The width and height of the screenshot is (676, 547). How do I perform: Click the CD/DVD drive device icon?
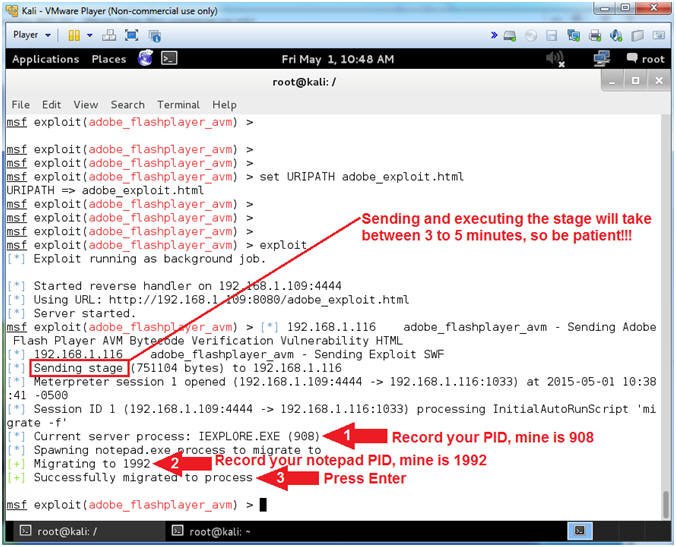[531, 36]
